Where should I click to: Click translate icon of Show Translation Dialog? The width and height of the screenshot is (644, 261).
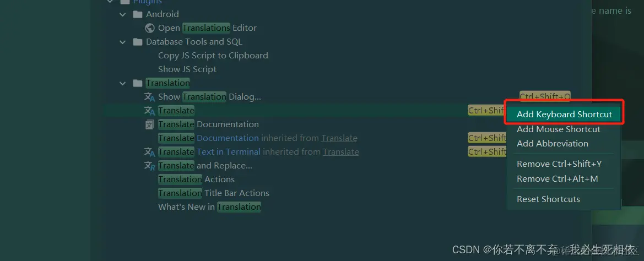(149, 97)
